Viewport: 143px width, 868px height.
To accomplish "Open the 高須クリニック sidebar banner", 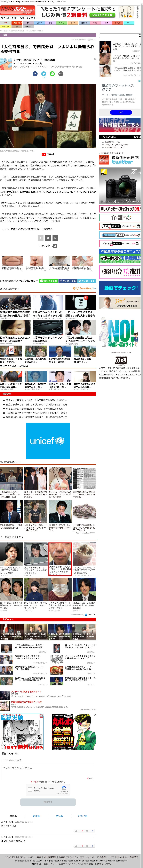I will pyautogui.click(x=120, y=303).
